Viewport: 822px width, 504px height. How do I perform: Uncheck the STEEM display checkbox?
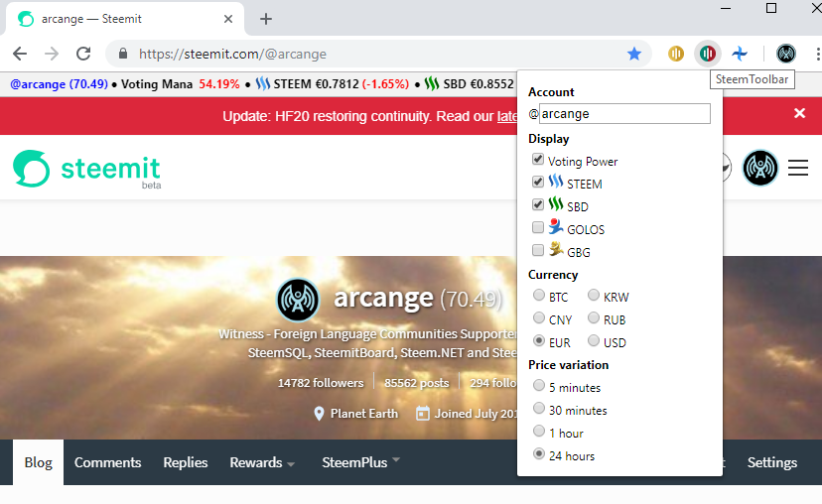pos(538,182)
